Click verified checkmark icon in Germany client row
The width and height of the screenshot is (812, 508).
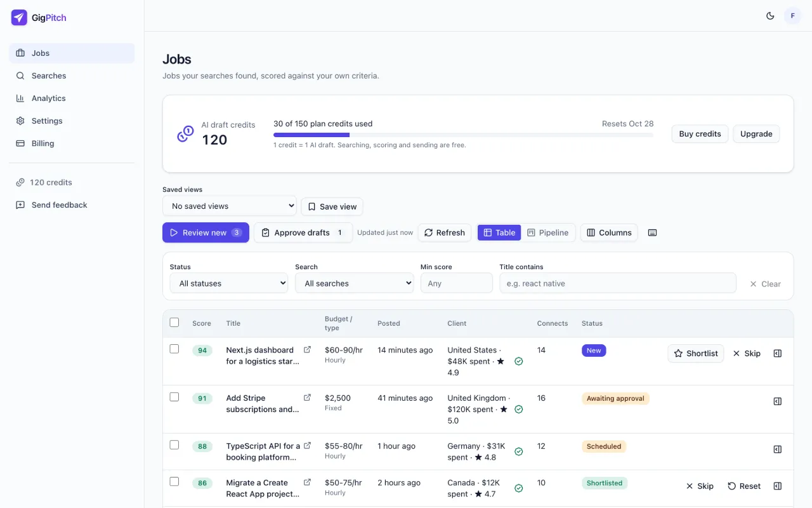coord(518,451)
